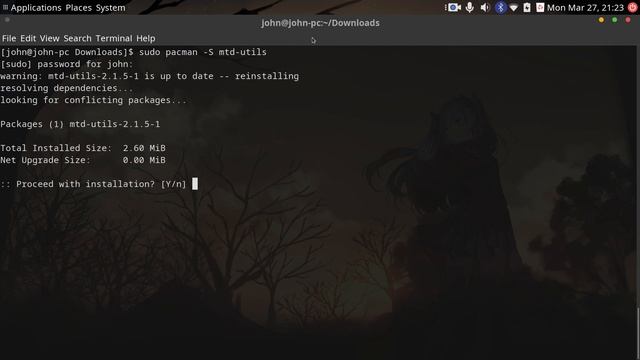Open the webcam recorder tray icon
The height and width of the screenshot is (360, 640).
tap(453, 7)
